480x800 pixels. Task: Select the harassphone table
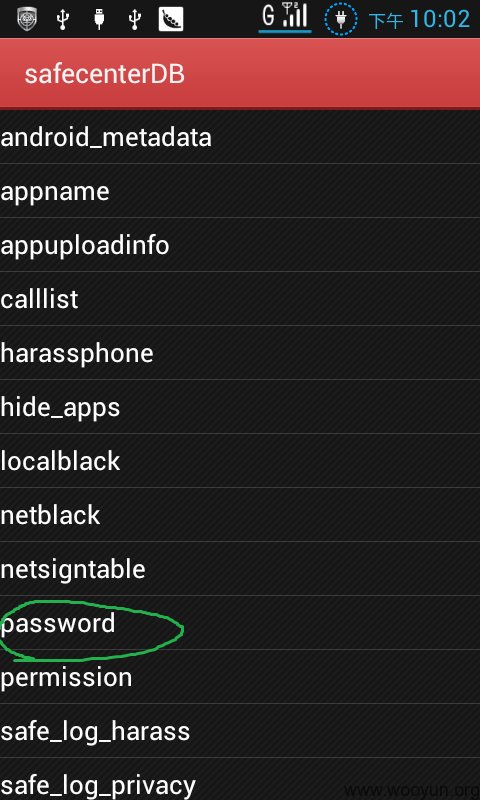(240, 353)
